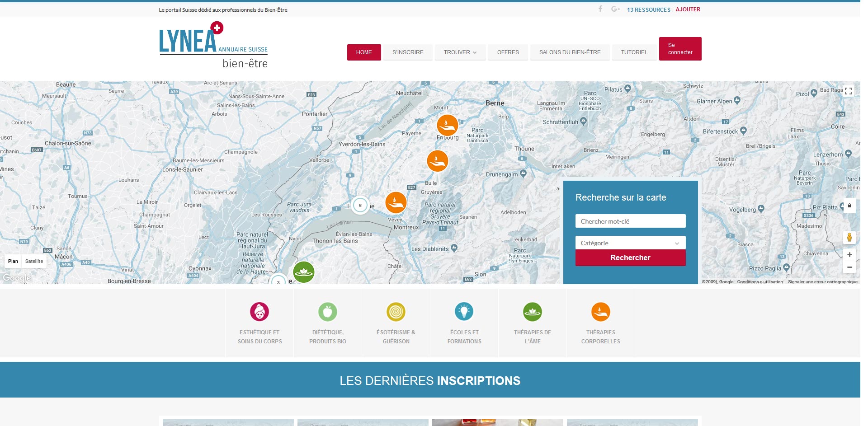
Task: Click the LYNEA Annuaire Suisse logo
Action: click(213, 45)
